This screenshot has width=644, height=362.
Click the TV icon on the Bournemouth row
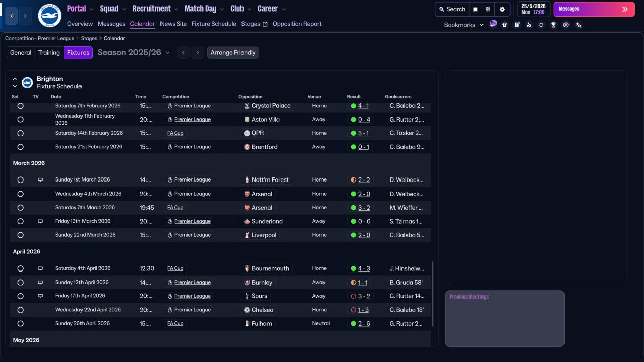40,268
